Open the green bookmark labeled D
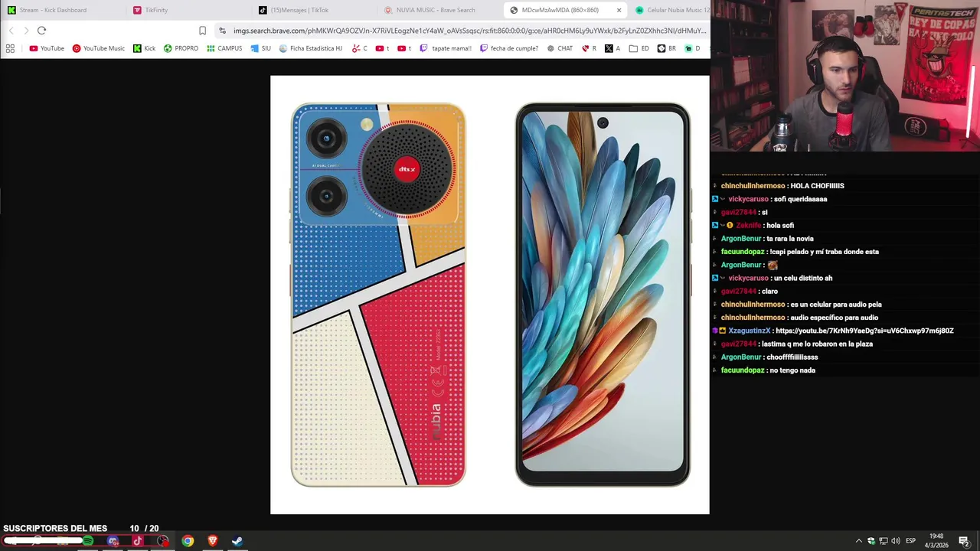This screenshot has width=980, height=551. [x=692, y=48]
